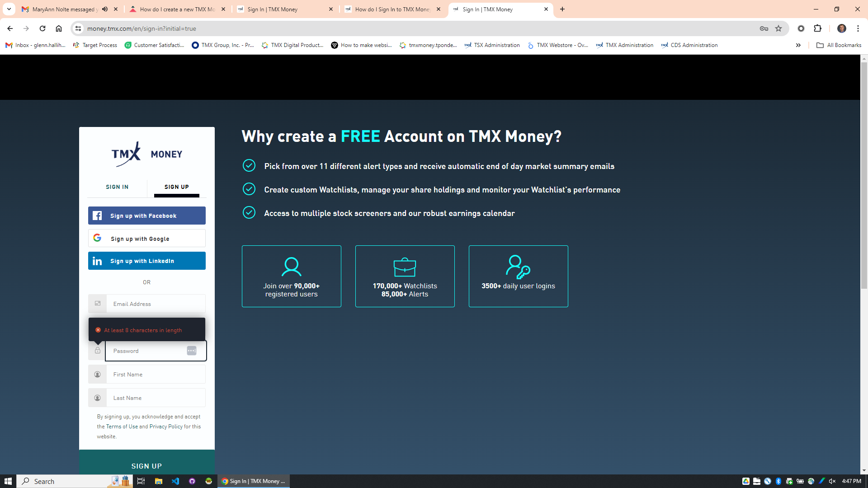Image resolution: width=868 pixels, height=488 pixels.
Task: Open the All Bookmarks folder
Action: 839,45
